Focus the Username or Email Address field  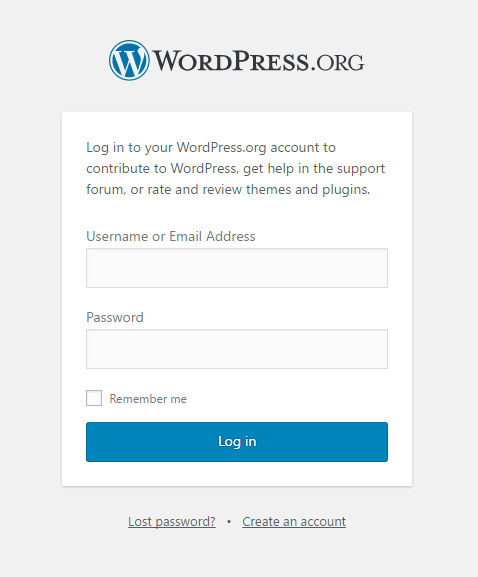point(237,268)
